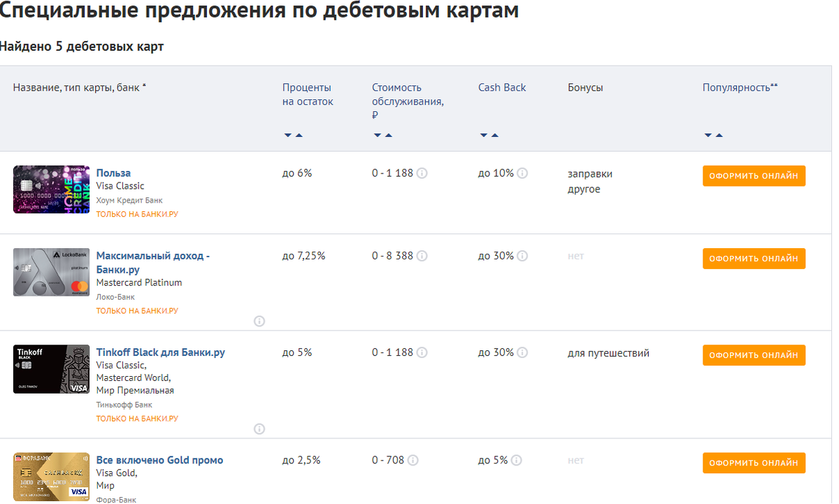Click the info icon next to Tinkoff Black service cost
The image size is (839, 504).
coord(422,352)
